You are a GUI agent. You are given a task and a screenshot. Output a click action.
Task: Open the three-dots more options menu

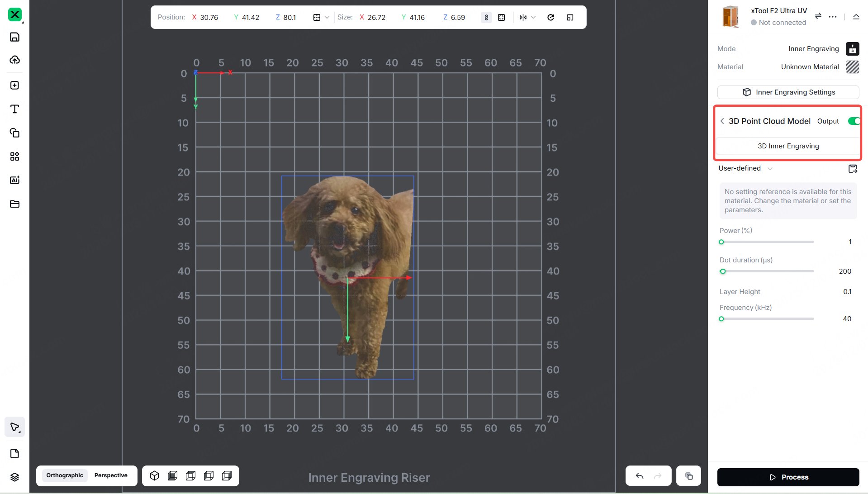pyautogui.click(x=833, y=16)
